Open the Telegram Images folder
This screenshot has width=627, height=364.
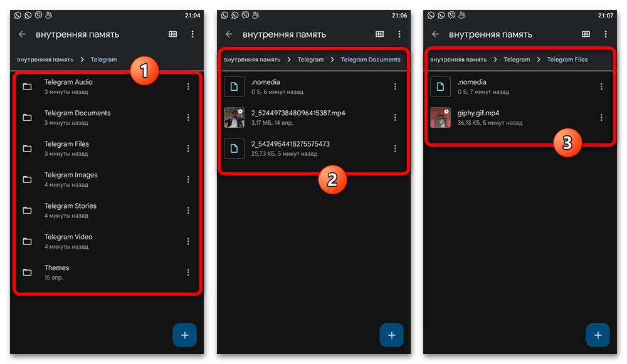click(x=107, y=179)
